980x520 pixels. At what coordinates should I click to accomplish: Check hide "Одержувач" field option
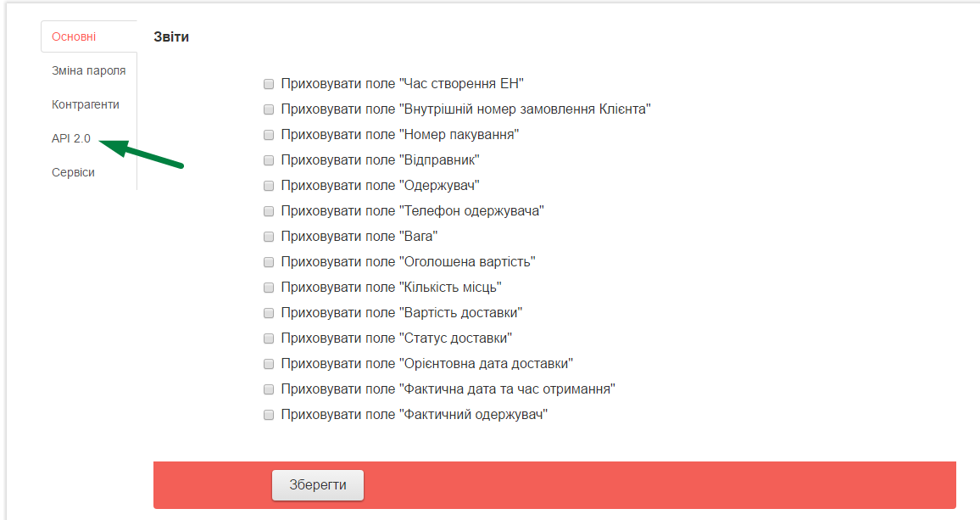269,186
